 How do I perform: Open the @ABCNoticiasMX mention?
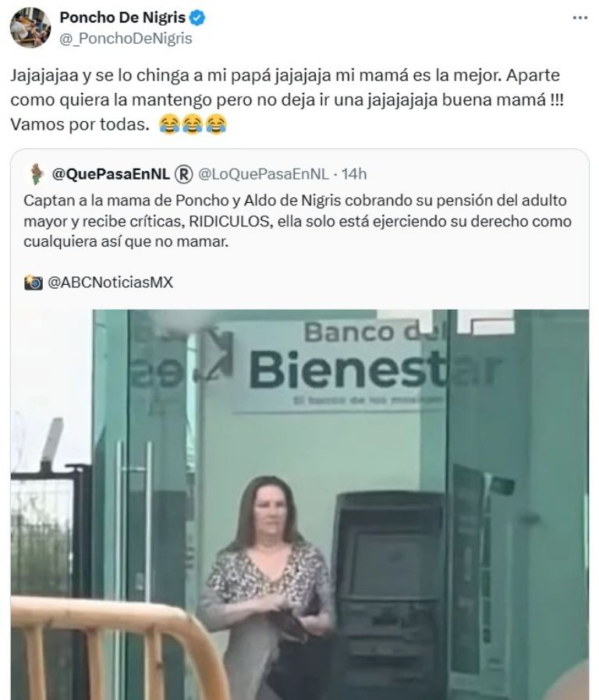click(110, 282)
